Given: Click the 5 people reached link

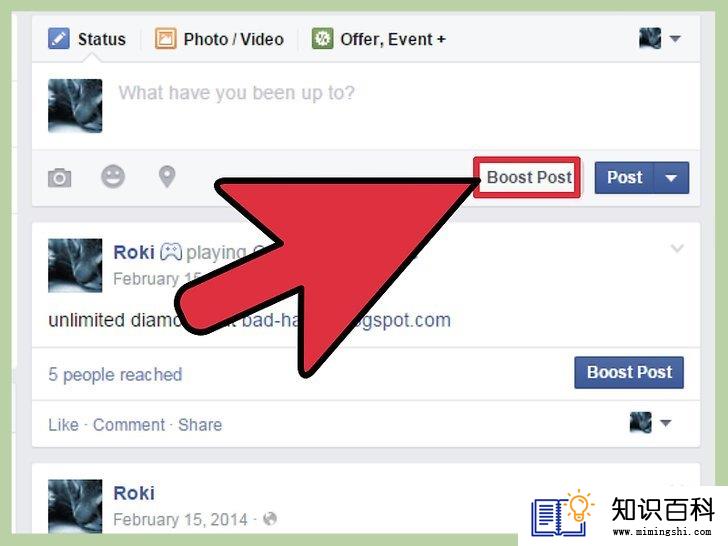Looking at the screenshot, I should click(x=115, y=375).
